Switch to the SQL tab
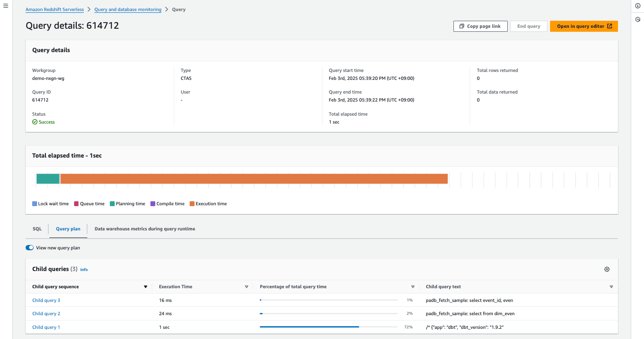The height and width of the screenshot is (339, 644). point(37,229)
